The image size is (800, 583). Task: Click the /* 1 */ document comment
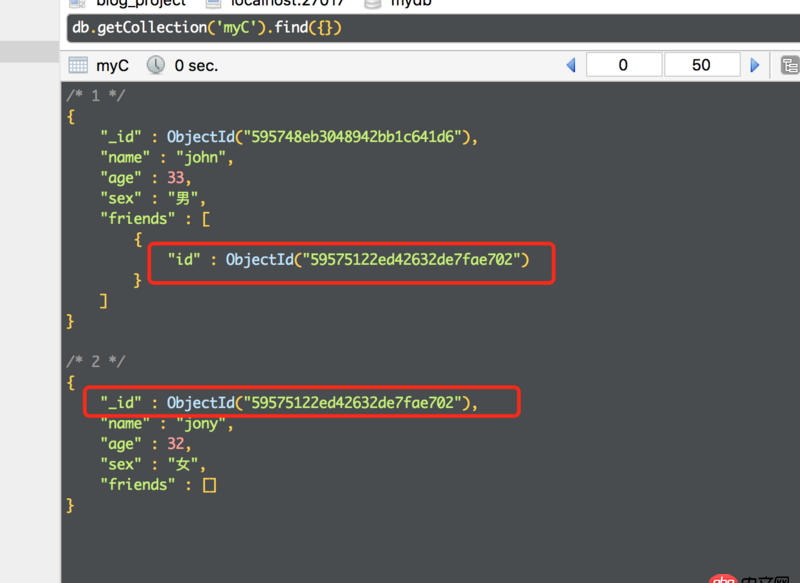(x=95, y=95)
